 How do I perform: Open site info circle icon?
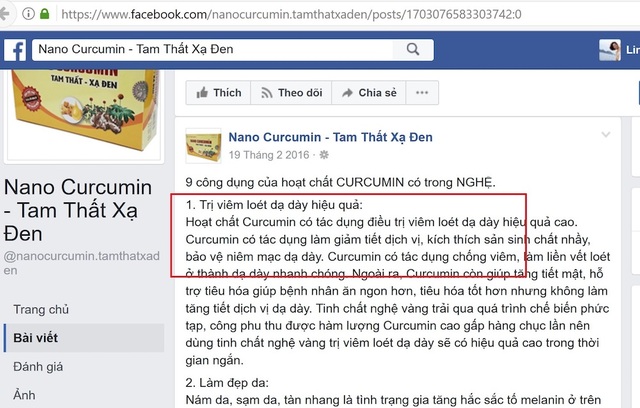click(x=28, y=14)
